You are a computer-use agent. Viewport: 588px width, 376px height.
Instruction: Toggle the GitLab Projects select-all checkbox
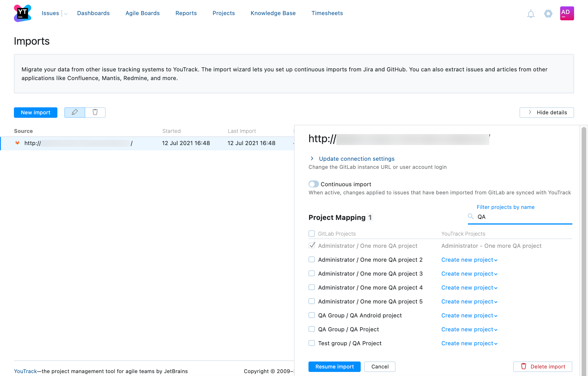(312, 233)
